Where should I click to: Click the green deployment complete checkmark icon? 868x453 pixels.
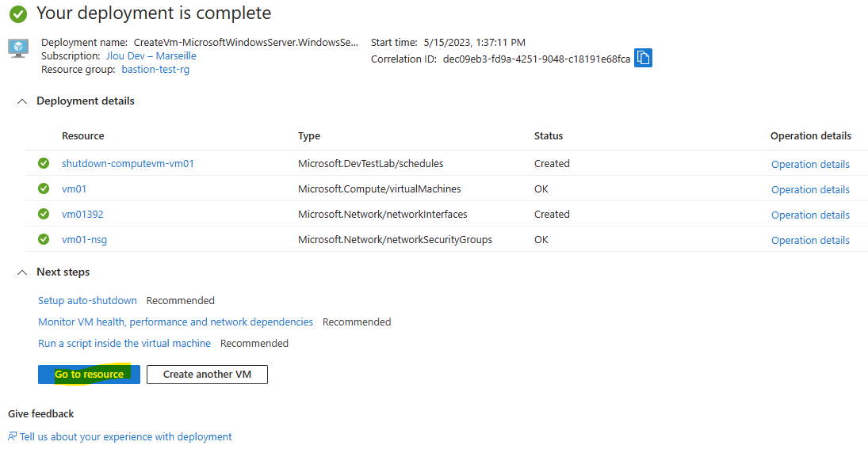18,13
